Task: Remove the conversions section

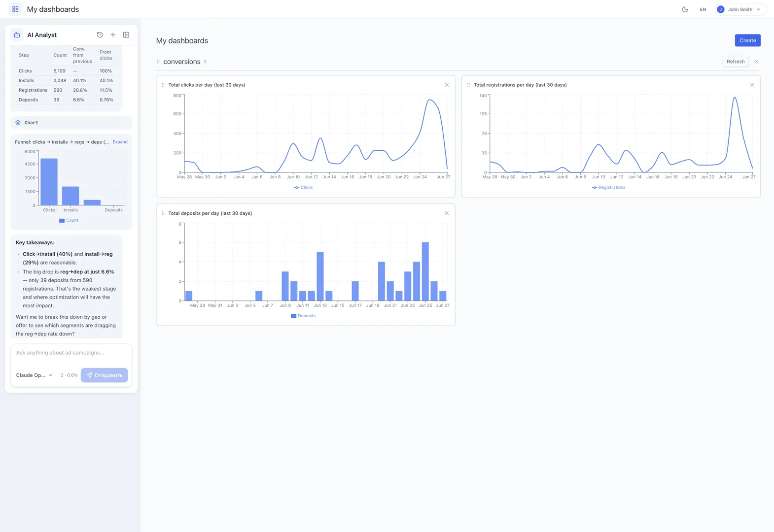Action: [756, 62]
